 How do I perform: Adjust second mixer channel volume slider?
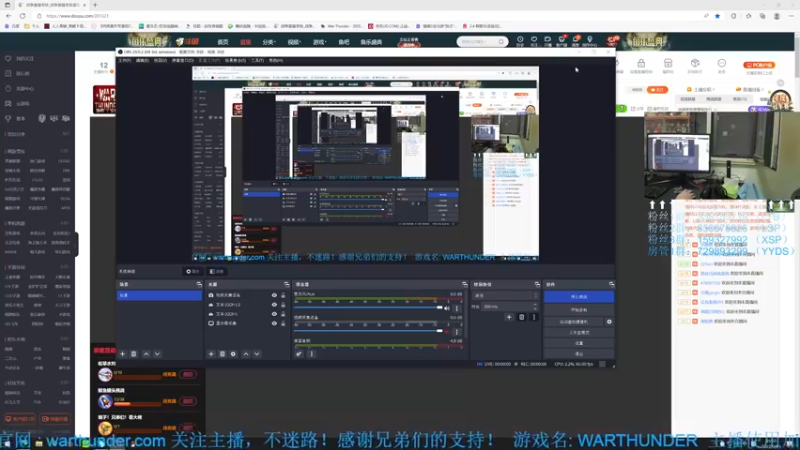click(368, 331)
